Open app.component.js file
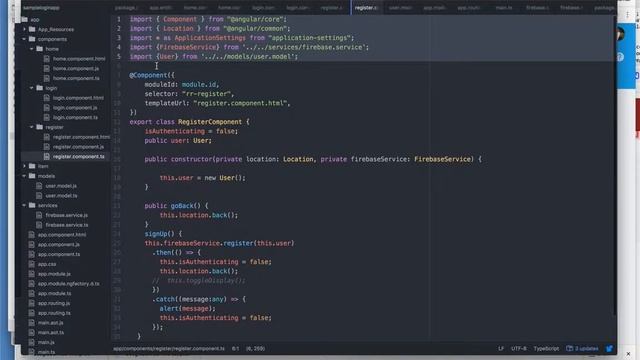 59,244
